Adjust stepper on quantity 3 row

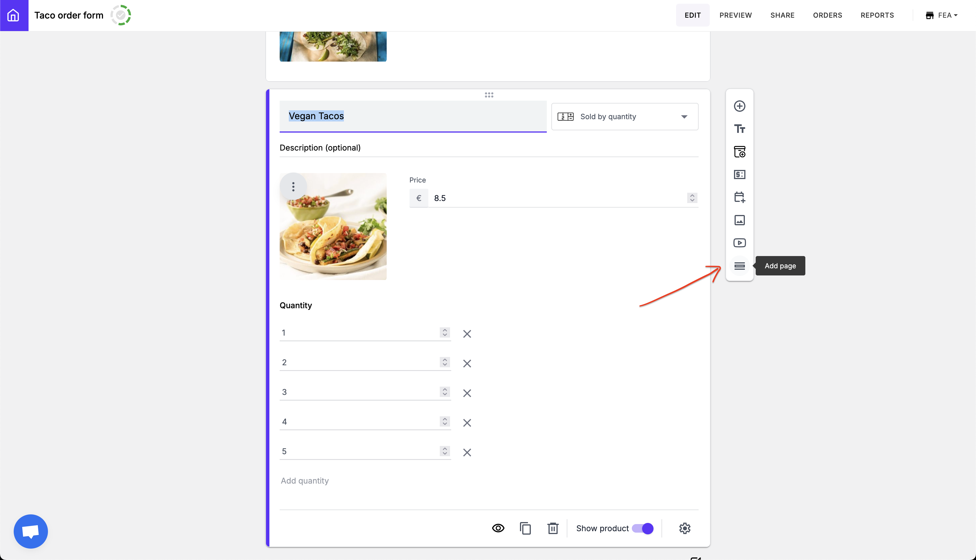[x=445, y=392]
